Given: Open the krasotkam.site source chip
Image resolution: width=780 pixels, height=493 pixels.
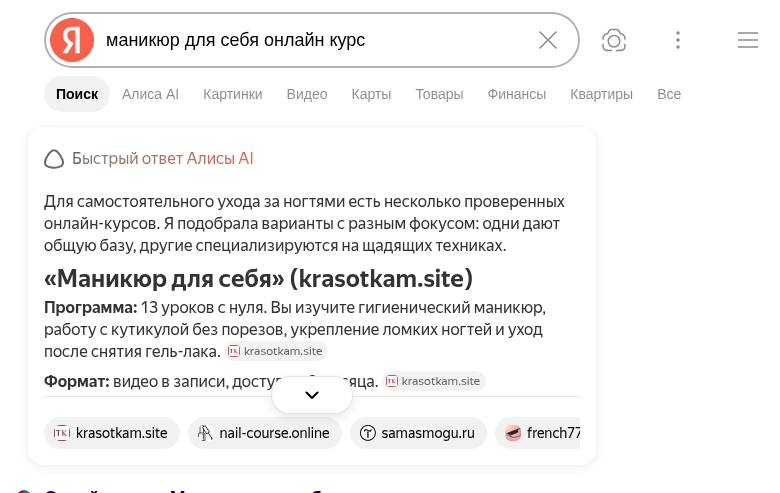Looking at the screenshot, I should pyautogui.click(x=111, y=433).
